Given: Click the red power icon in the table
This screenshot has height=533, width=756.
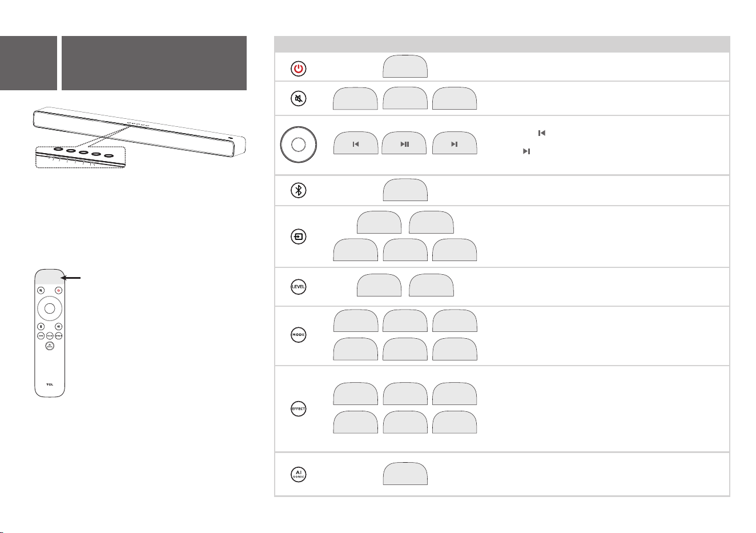Looking at the screenshot, I should coord(299,69).
